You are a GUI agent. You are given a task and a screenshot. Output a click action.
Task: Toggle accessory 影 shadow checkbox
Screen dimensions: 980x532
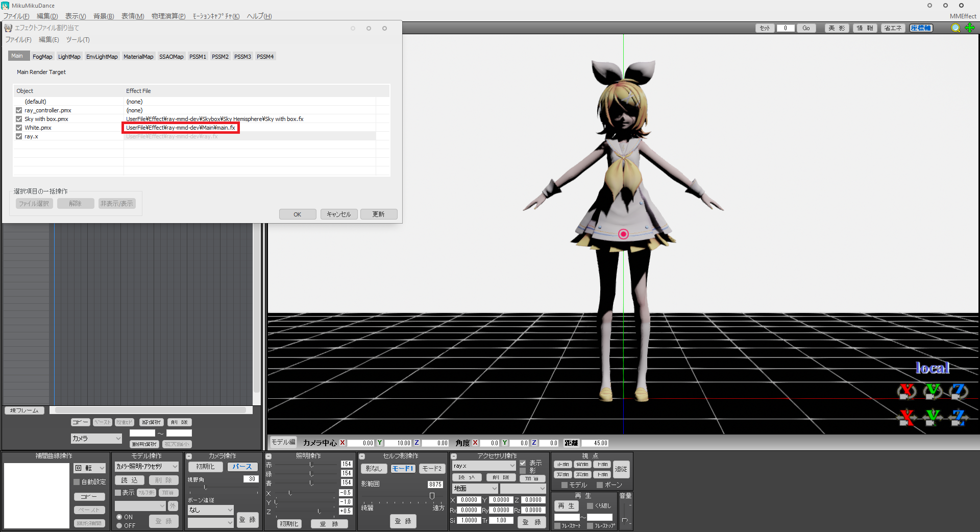[523, 471]
